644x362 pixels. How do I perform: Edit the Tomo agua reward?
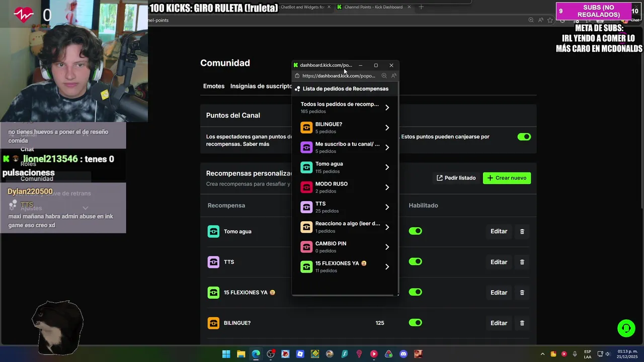(x=499, y=231)
